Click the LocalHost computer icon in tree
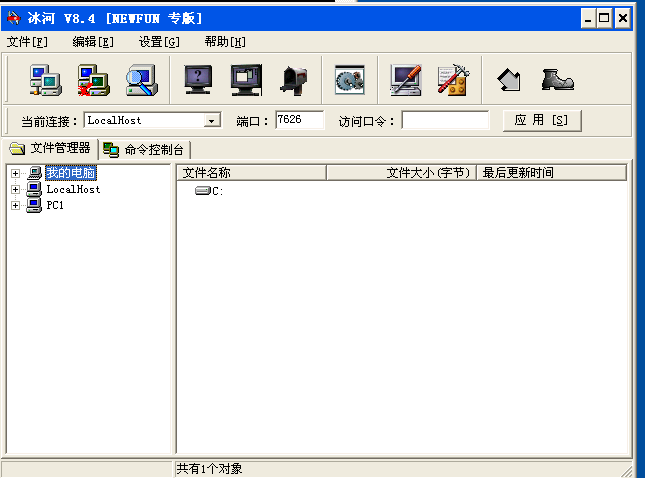The image size is (645, 478). 34,189
